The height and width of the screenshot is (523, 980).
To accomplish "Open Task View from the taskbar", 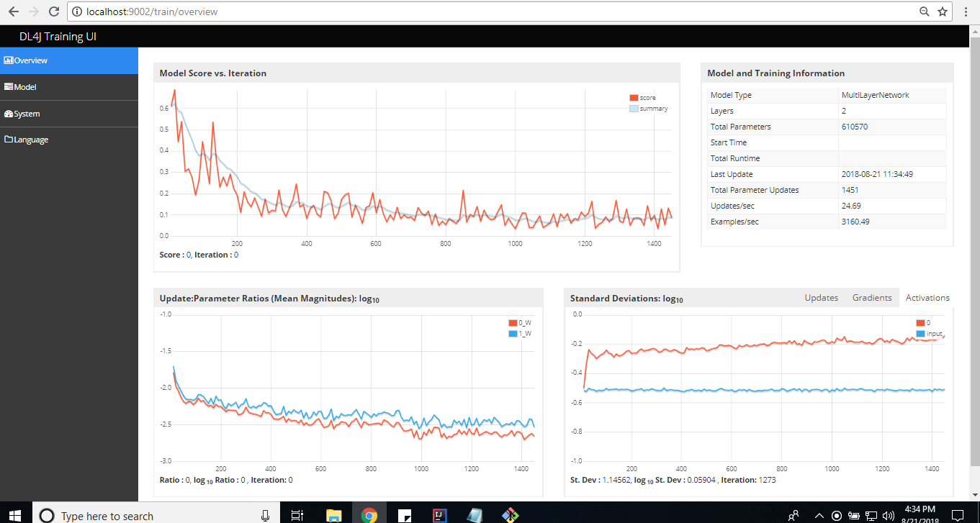I will [x=297, y=515].
